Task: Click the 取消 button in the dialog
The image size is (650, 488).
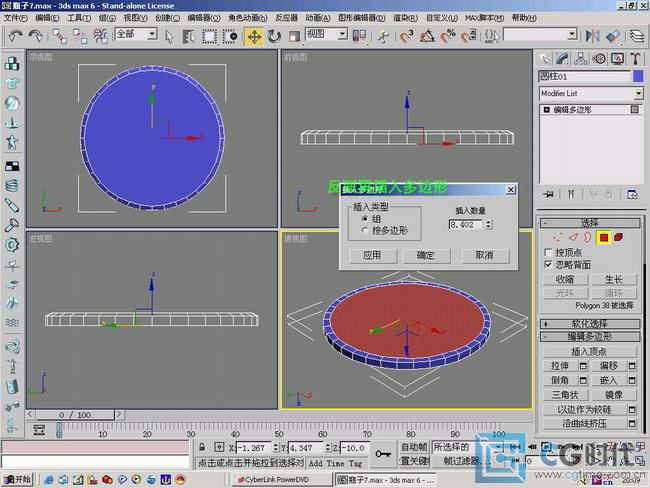Action: point(485,255)
